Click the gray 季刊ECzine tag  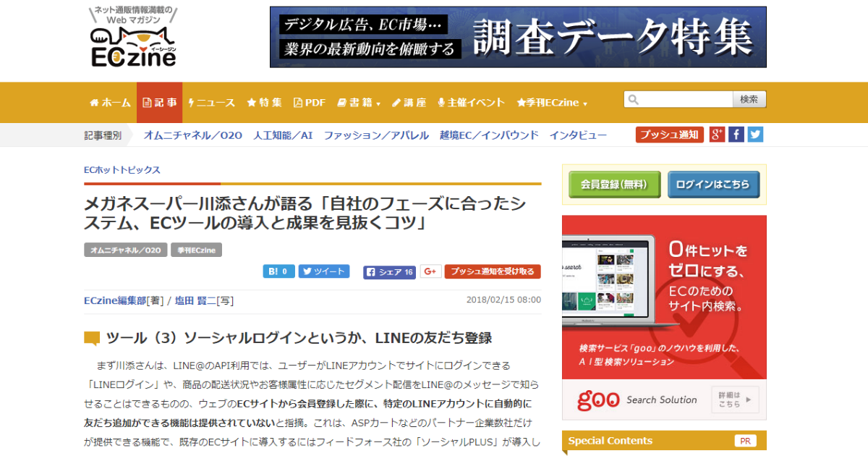pyautogui.click(x=197, y=250)
